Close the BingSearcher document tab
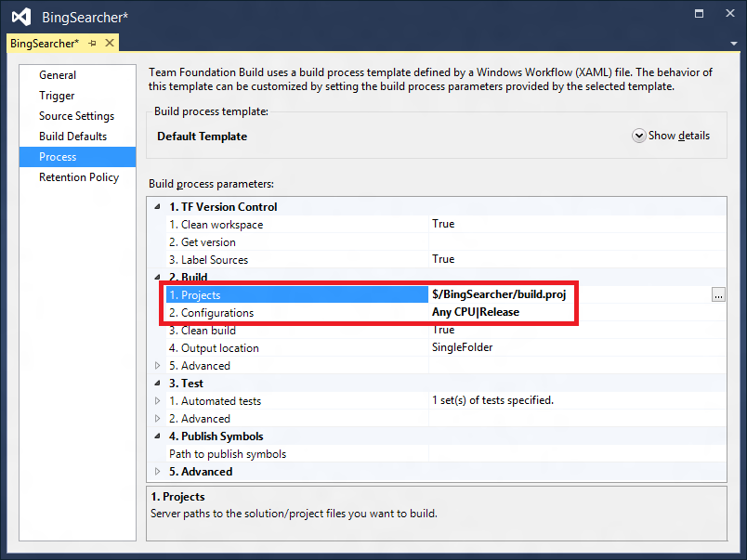 click(x=110, y=44)
